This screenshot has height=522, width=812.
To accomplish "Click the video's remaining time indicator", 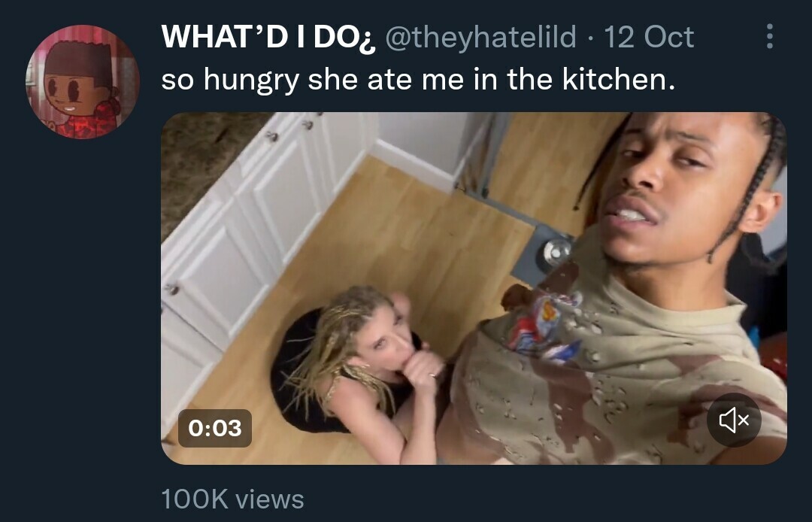I will coord(215,428).
